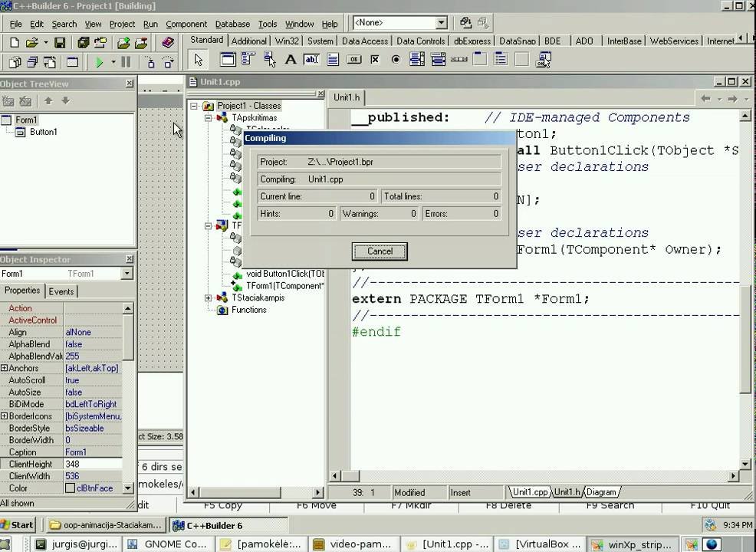The width and height of the screenshot is (756, 552).
Task: Collapse the Project1 - Classes tree node
Action: (194, 106)
